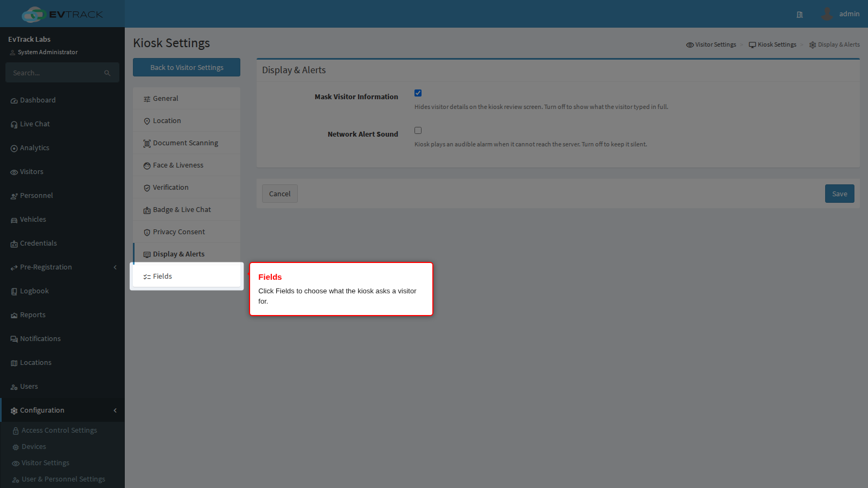Select the Face & Liveness tab

pyautogui.click(x=187, y=165)
